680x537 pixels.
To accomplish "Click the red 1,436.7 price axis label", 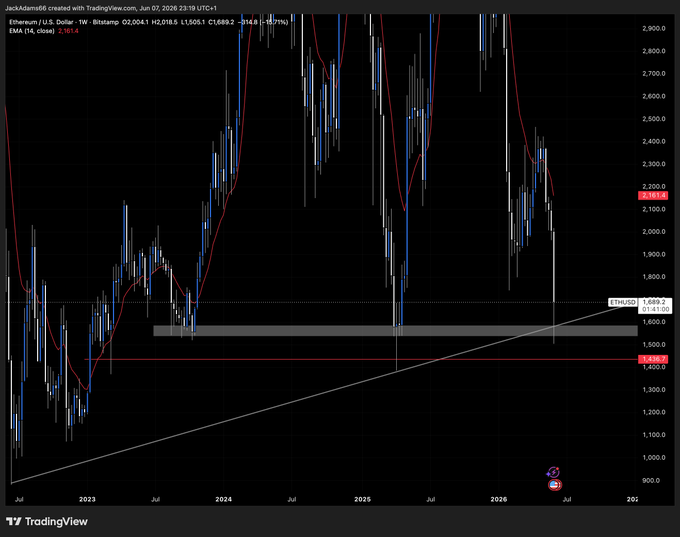I will pyautogui.click(x=653, y=359).
